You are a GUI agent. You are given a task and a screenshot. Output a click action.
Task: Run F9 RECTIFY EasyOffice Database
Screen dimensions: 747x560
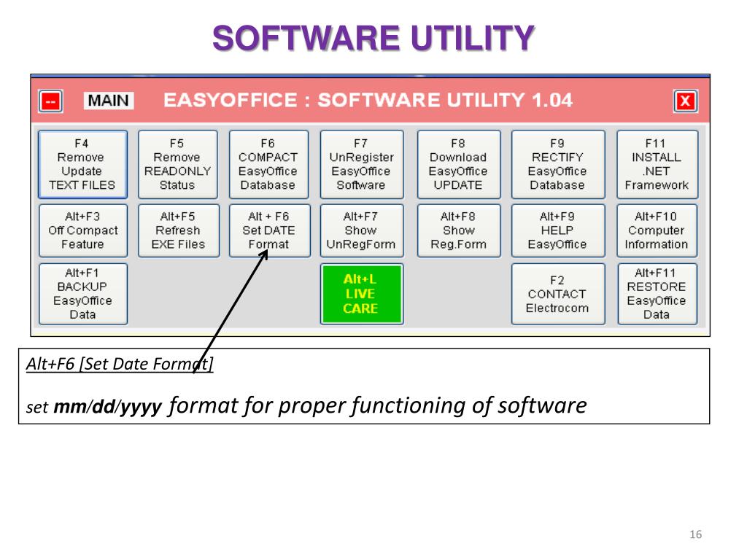[x=558, y=165]
